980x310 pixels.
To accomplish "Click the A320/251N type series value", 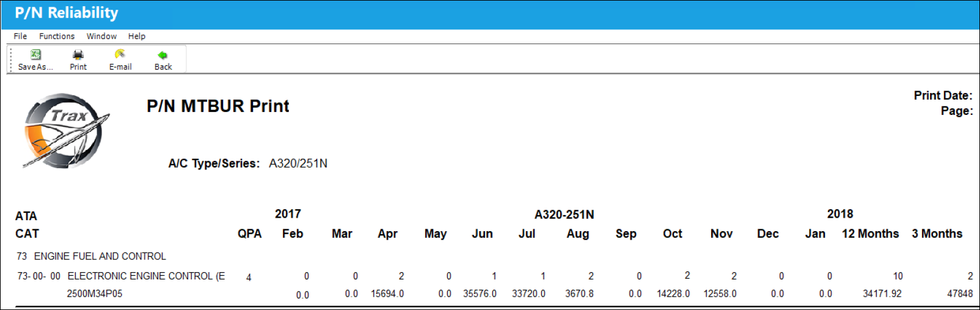I will pyautogui.click(x=298, y=163).
